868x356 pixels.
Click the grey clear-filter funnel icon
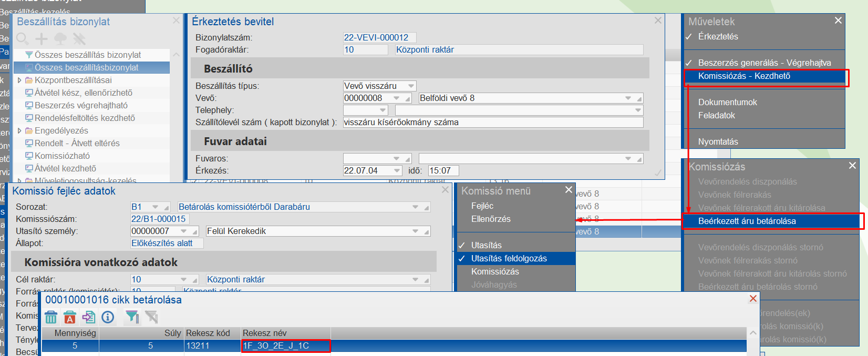[151, 317]
